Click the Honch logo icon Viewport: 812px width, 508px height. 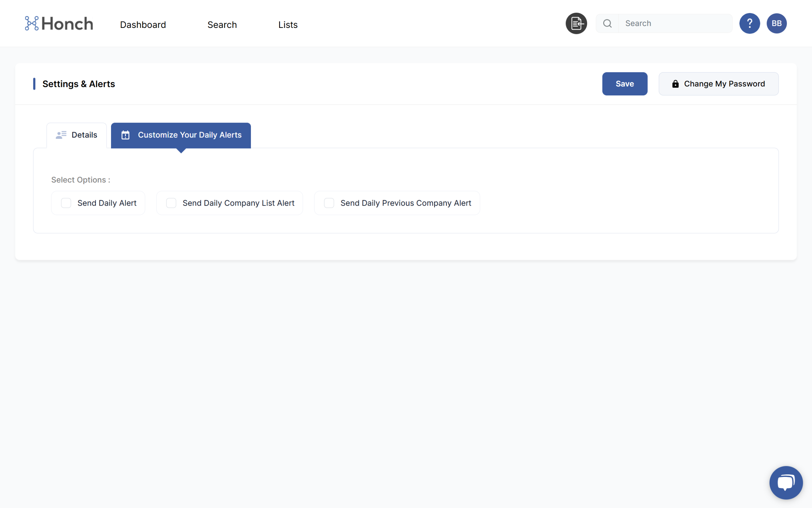pyautogui.click(x=32, y=23)
